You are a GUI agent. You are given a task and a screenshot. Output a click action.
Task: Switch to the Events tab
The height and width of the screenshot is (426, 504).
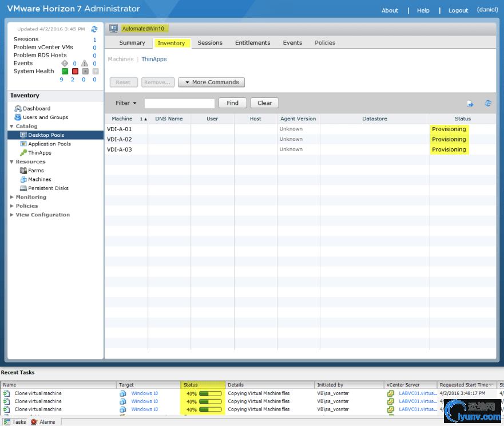pyautogui.click(x=292, y=43)
